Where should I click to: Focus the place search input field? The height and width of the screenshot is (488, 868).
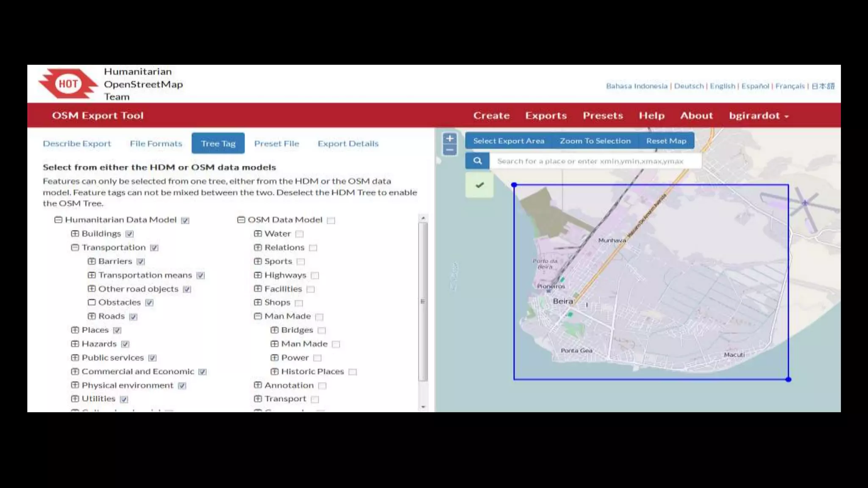(x=595, y=161)
